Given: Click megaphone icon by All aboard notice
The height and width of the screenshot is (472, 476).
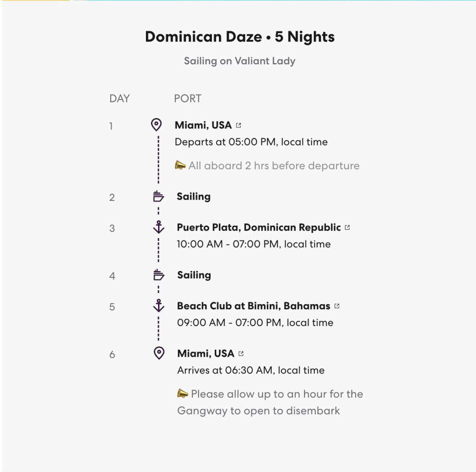Looking at the screenshot, I should click(x=180, y=165).
